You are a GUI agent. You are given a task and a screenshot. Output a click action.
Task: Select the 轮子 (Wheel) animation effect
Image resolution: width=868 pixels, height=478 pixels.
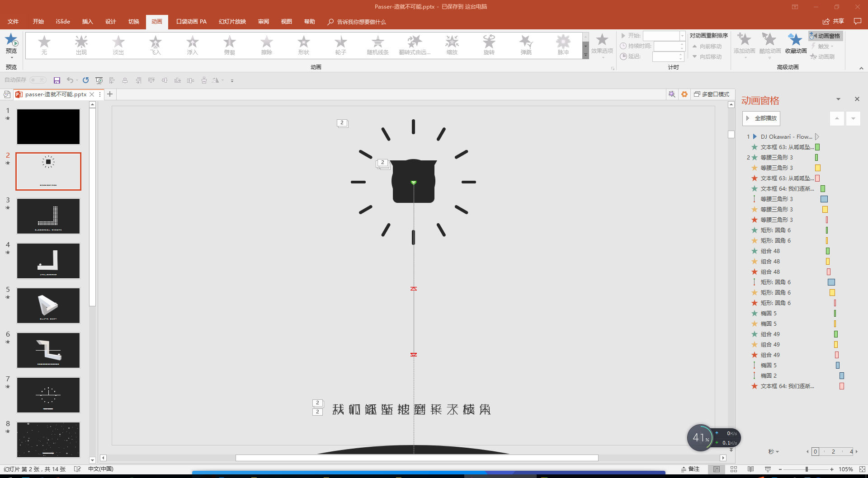coord(341,45)
